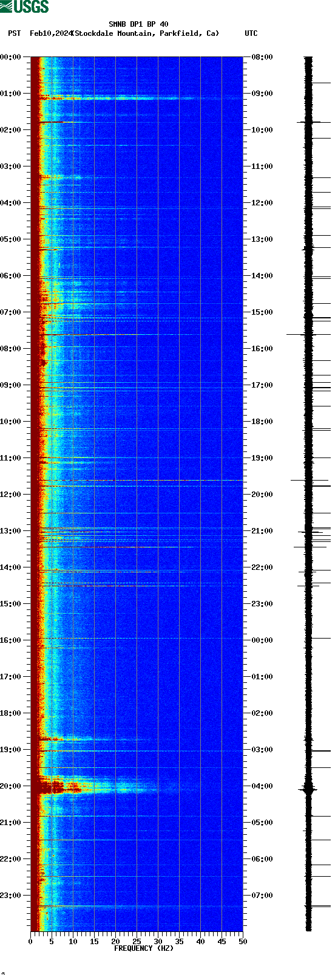
Task: Click the '10:00' PST time label
Action: tap(10, 422)
